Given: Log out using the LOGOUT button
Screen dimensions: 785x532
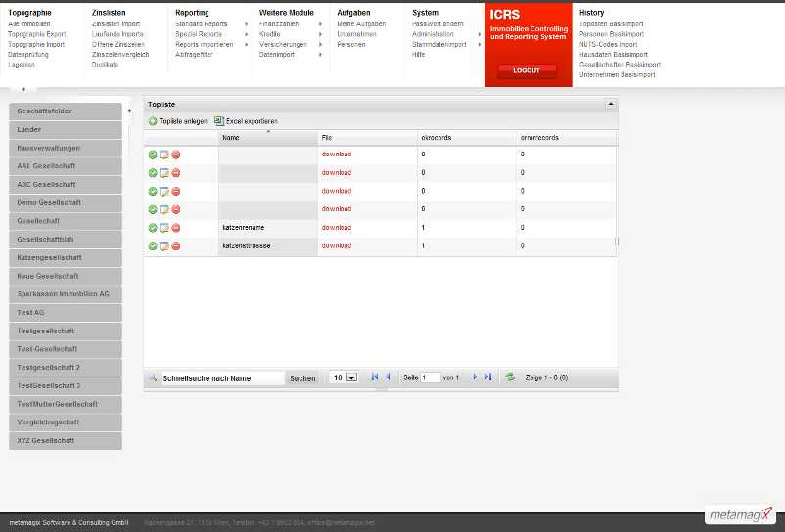Looking at the screenshot, I should click(x=527, y=70).
